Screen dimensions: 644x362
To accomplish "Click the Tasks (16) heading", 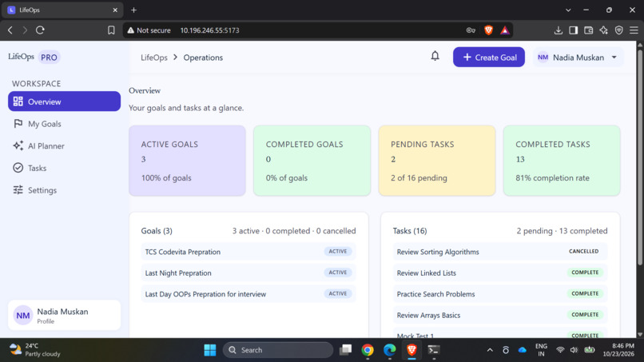I will 410,231.
